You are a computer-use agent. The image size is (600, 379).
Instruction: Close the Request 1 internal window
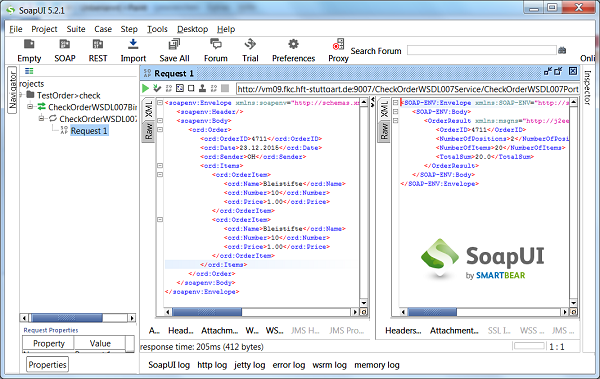573,71
